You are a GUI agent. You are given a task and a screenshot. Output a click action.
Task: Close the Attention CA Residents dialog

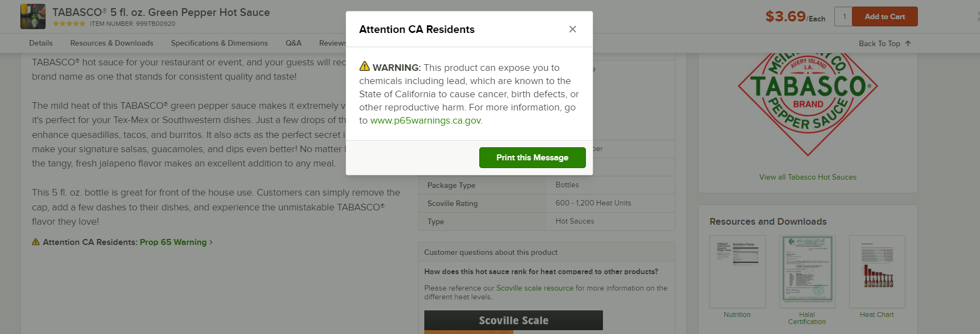(572, 29)
